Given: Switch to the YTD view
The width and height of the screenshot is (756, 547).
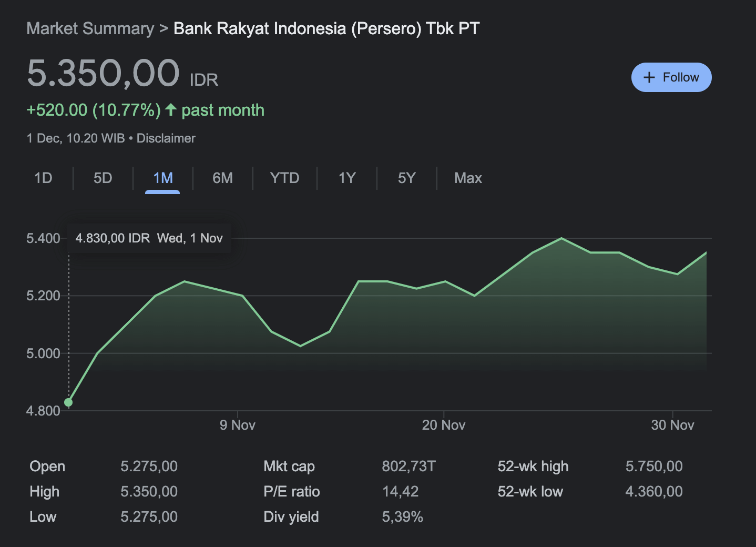Looking at the screenshot, I should (x=284, y=178).
